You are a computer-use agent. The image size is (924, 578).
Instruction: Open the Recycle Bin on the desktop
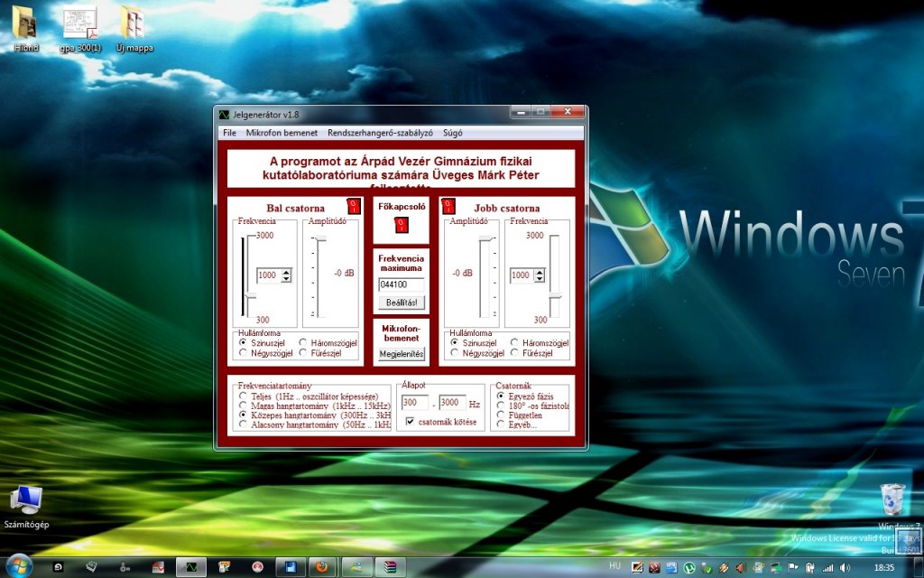[x=892, y=500]
